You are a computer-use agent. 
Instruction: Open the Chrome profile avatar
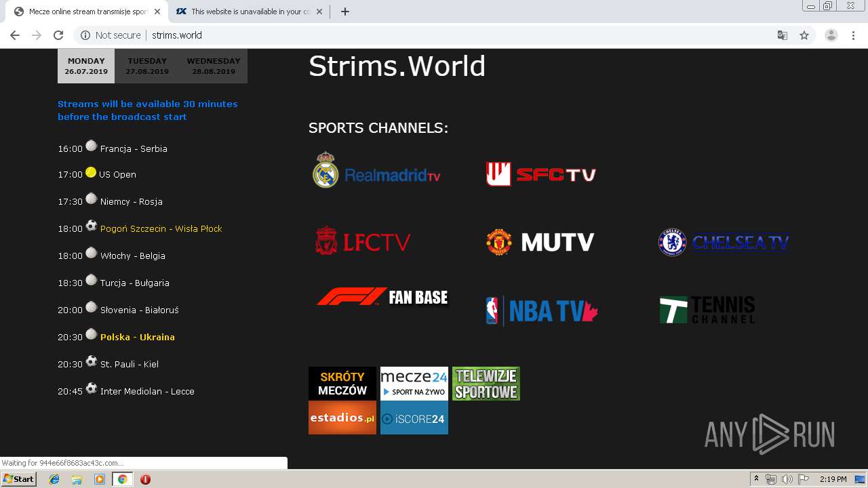tap(831, 35)
